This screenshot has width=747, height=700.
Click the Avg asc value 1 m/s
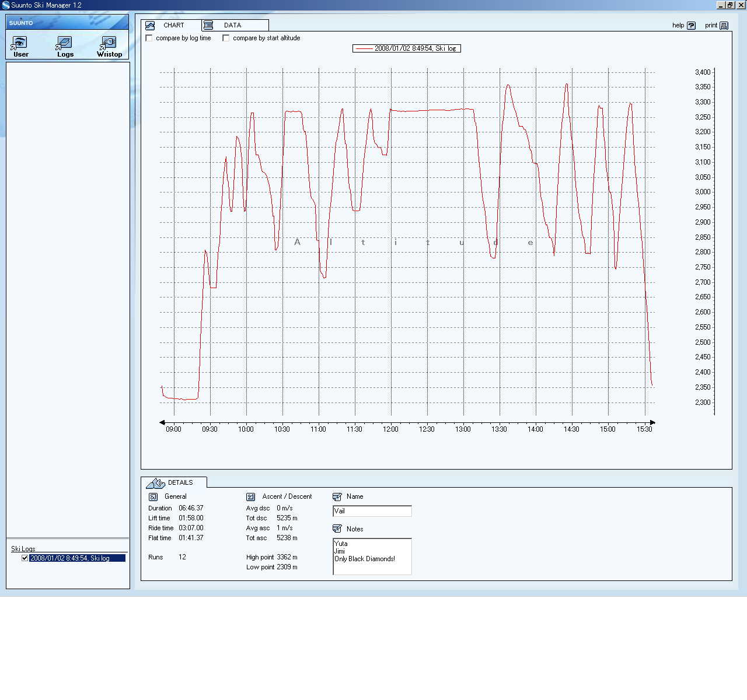pos(285,528)
